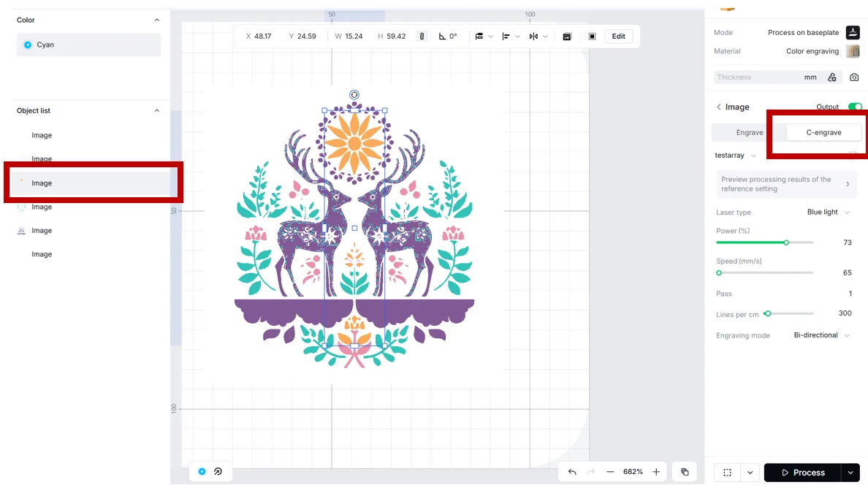
Task: Open the Color engraving material thumbnail
Action: (853, 51)
